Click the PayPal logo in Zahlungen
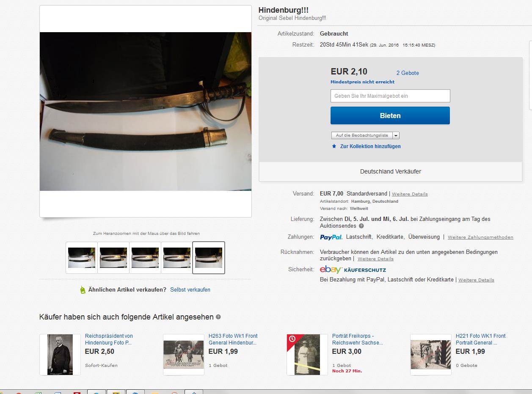The image size is (532, 394). pyautogui.click(x=331, y=237)
